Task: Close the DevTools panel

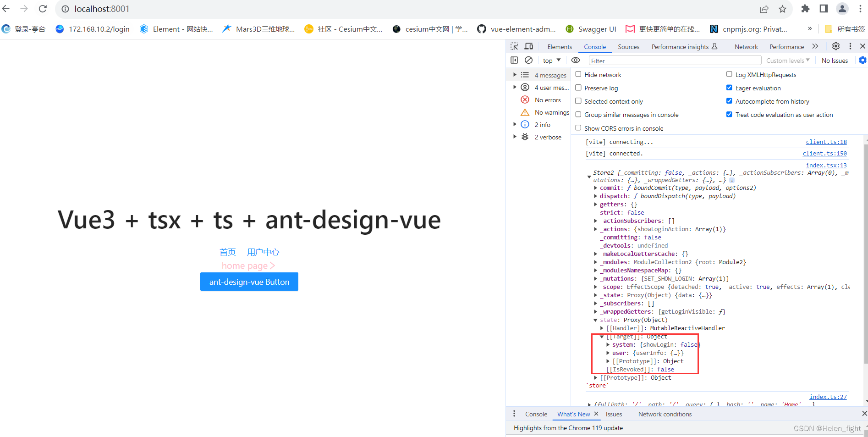Action: coord(863,46)
